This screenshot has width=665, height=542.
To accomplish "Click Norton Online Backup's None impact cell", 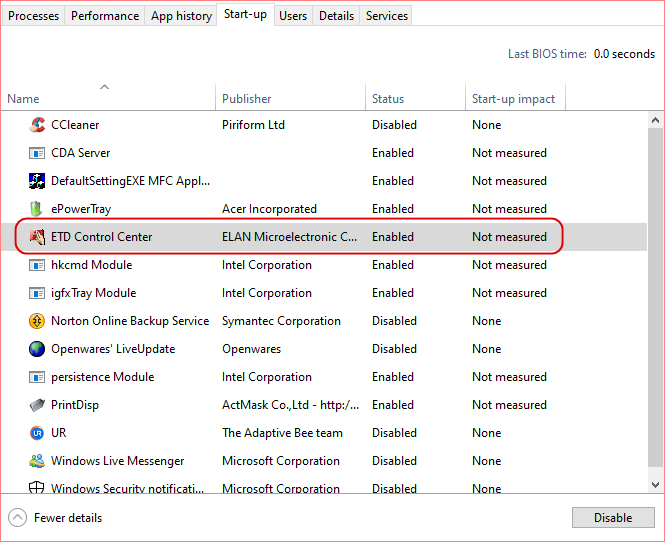I will pos(486,321).
